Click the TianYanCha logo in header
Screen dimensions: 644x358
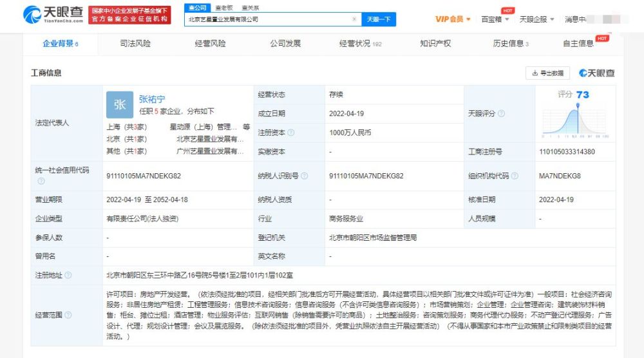(x=52, y=14)
